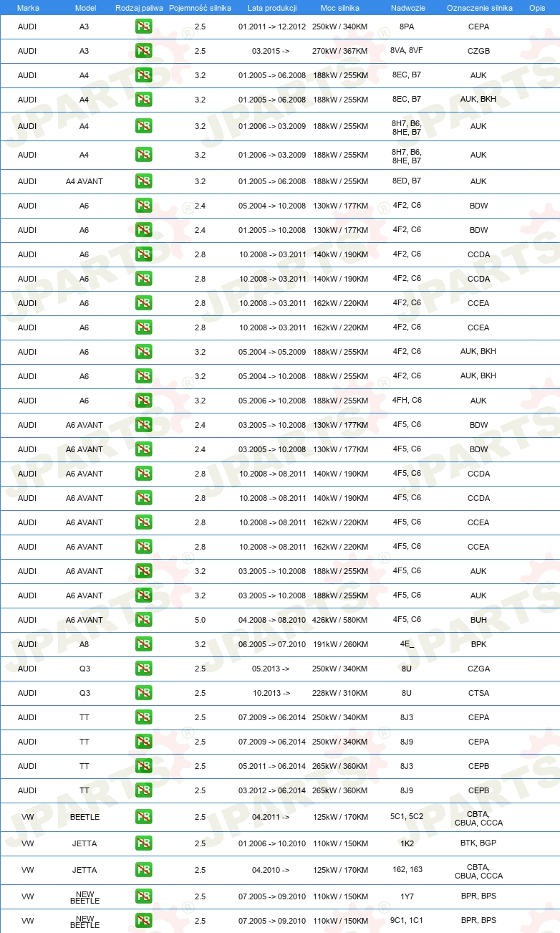This screenshot has width=560, height=933.
Task: Click the fuel icon in the JETTA 162, 163 row
Action: coord(143,870)
